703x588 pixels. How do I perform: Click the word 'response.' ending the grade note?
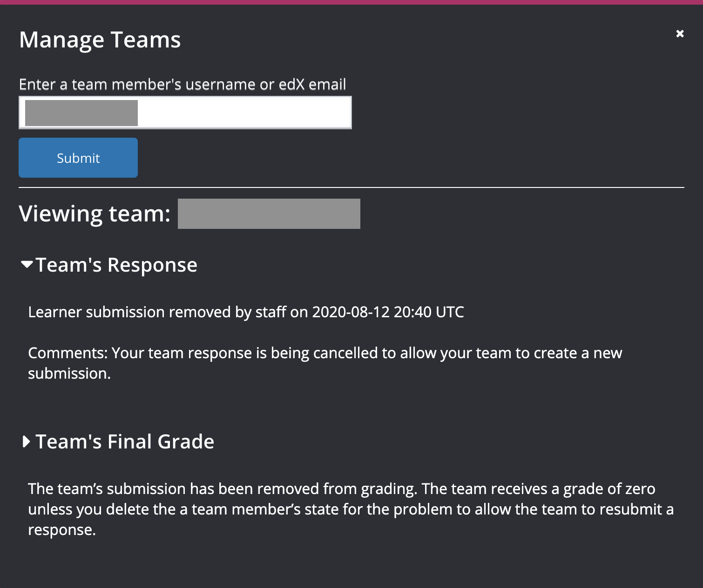click(x=62, y=530)
